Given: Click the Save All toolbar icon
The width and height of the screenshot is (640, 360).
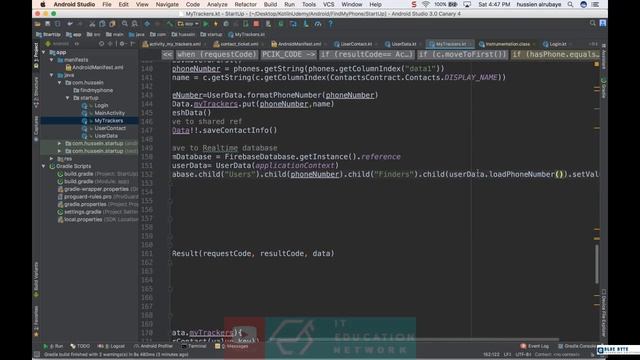Looking at the screenshot, I should (x=48, y=24).
